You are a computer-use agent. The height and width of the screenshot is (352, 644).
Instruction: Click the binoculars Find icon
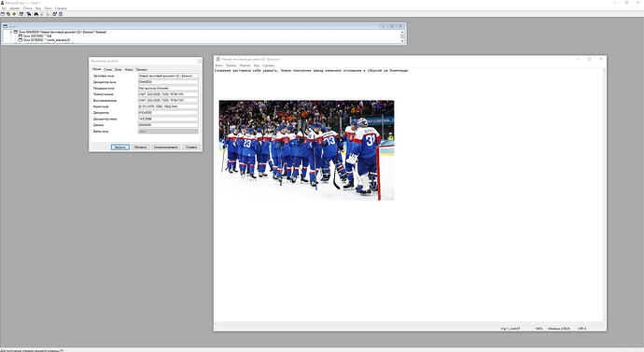point(35,14)
